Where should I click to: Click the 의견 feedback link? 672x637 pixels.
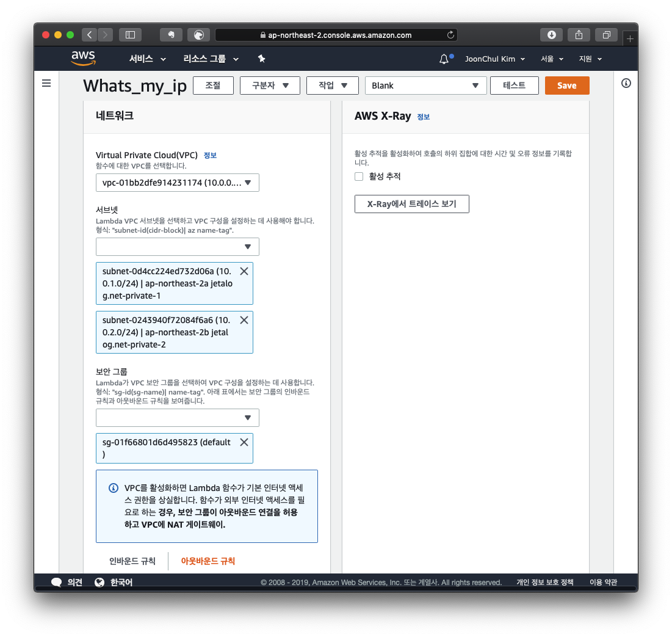pyautogui.click(x=74, y=582)
